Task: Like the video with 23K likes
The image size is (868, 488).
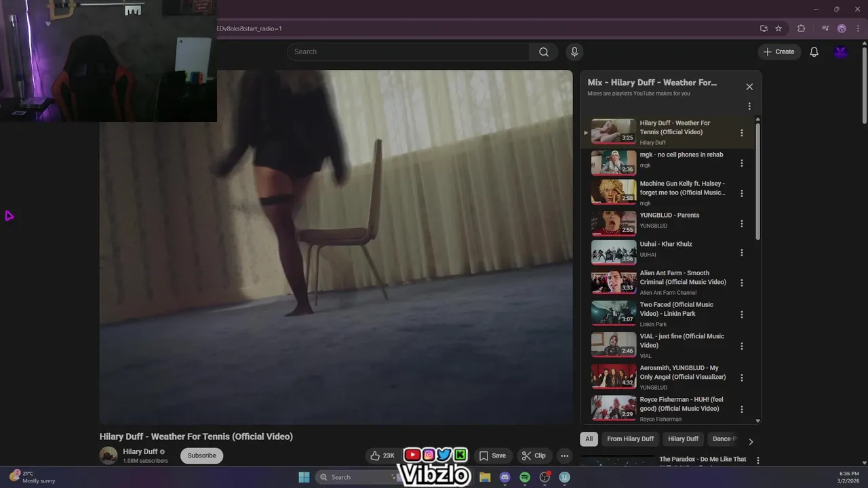Action: (x=382, y=456)
